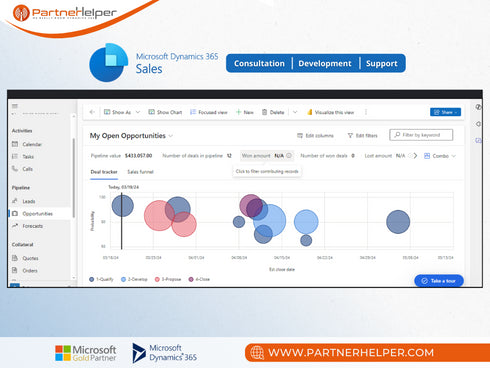Switch to Focused view

tap(209, 112)
